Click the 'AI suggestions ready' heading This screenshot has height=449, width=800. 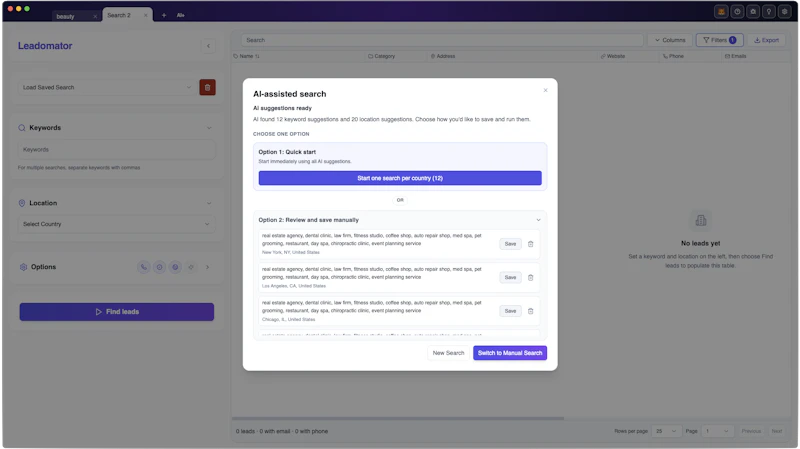(282, 108)
